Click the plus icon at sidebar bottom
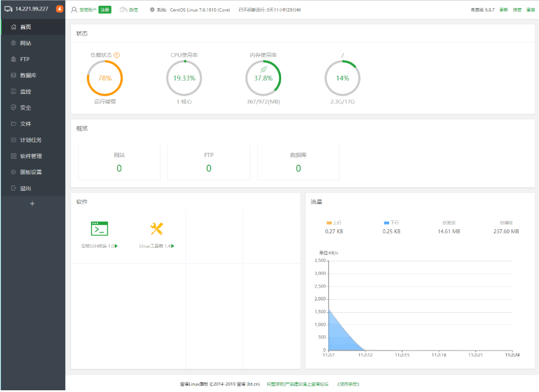The height and width of the screenshot is (392, 539). [x=32, y=204]
